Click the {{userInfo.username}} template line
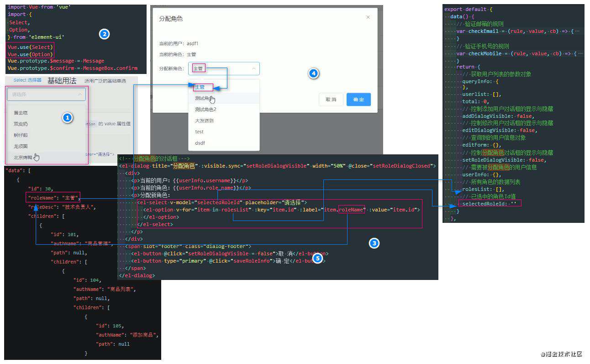The image size is (590, 364). click(190, 180)
